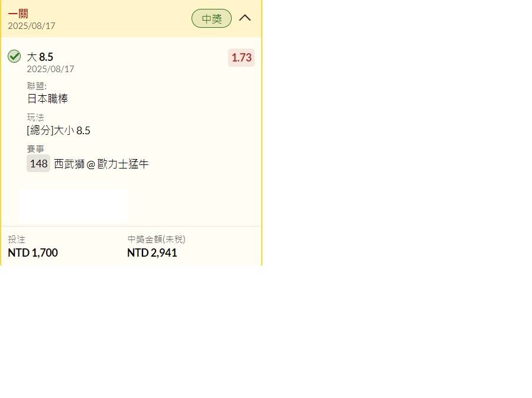This screenshot has width=532, height=398.
Task: Click the 西武獅 @ 歐力士猛牛 match name
Action: click(x=101, y=164)
